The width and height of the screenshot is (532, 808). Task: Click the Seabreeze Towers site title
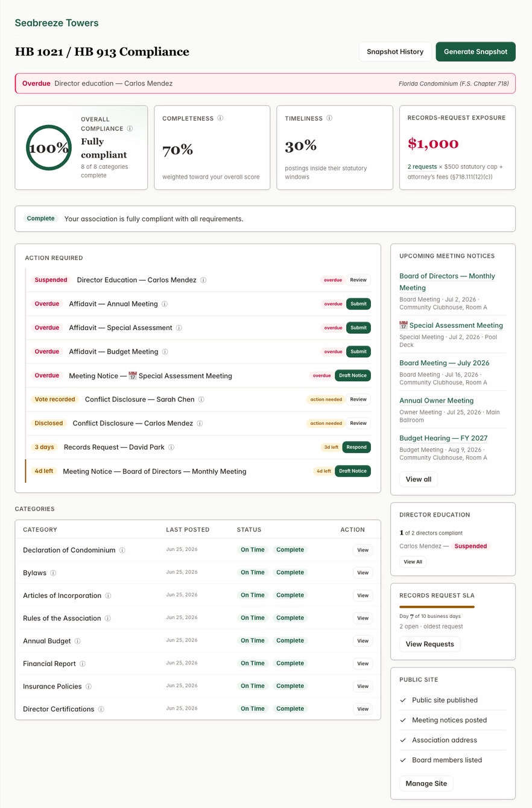[57, 23]
